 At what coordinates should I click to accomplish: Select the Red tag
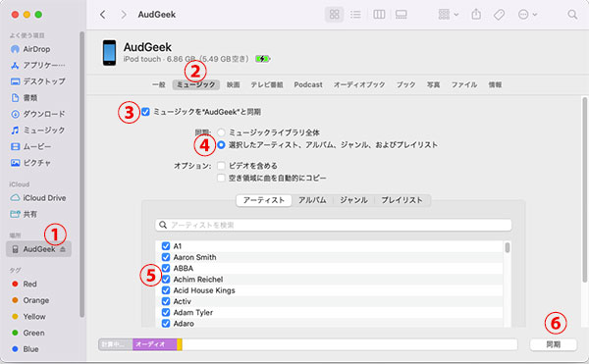click(x=24, y=285)
